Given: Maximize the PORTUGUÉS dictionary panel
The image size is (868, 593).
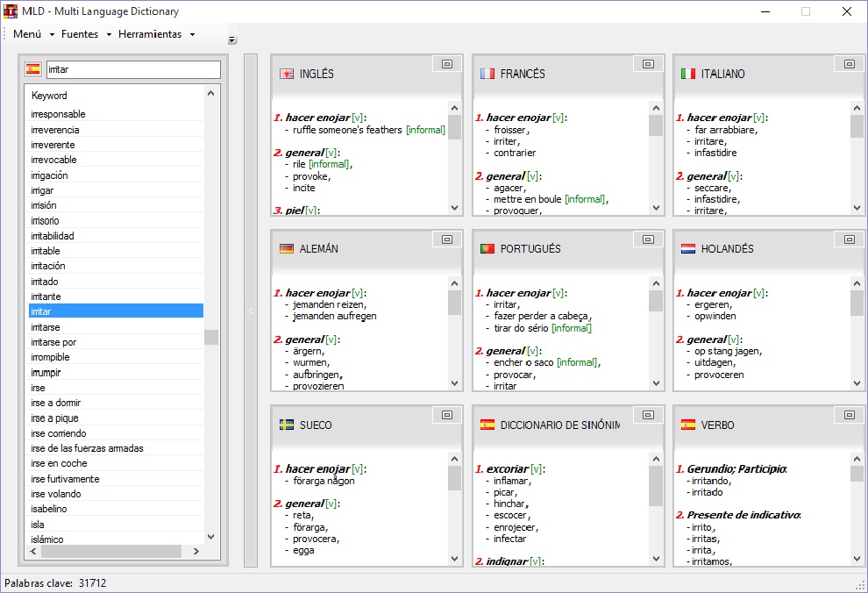Looking at the screenshot, I should click(648, 239).
